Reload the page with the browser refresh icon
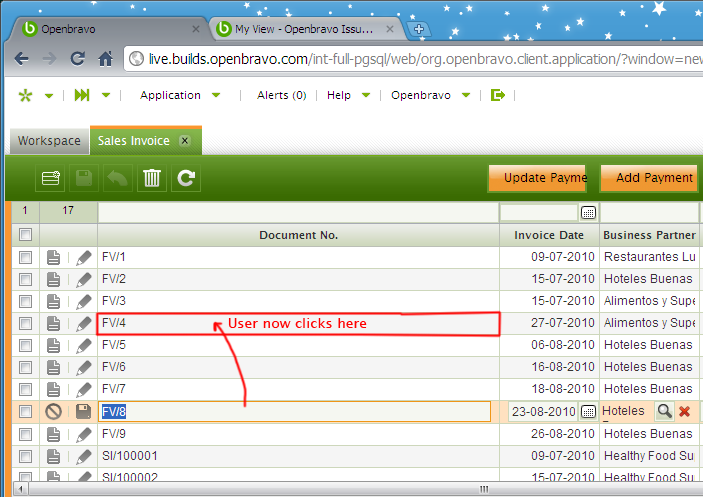Image resolution: width=703 pixels, height=497 pixels. tap(78, 58)
